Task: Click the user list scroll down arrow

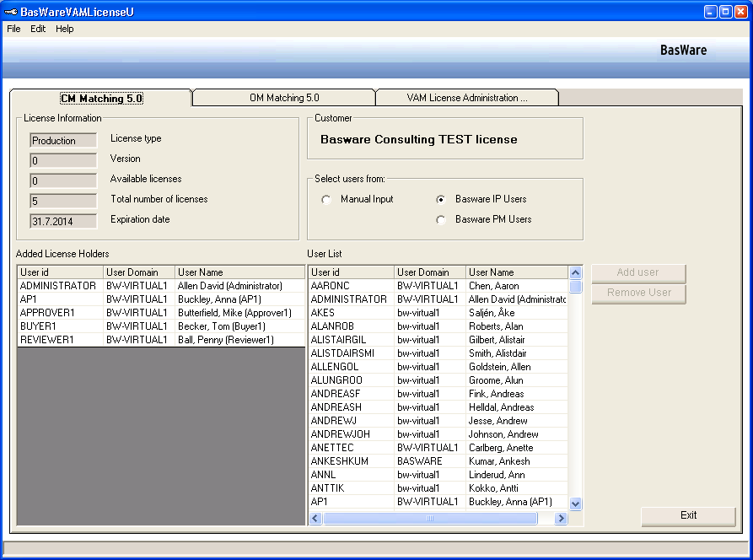Action: (x=575, y=503)
